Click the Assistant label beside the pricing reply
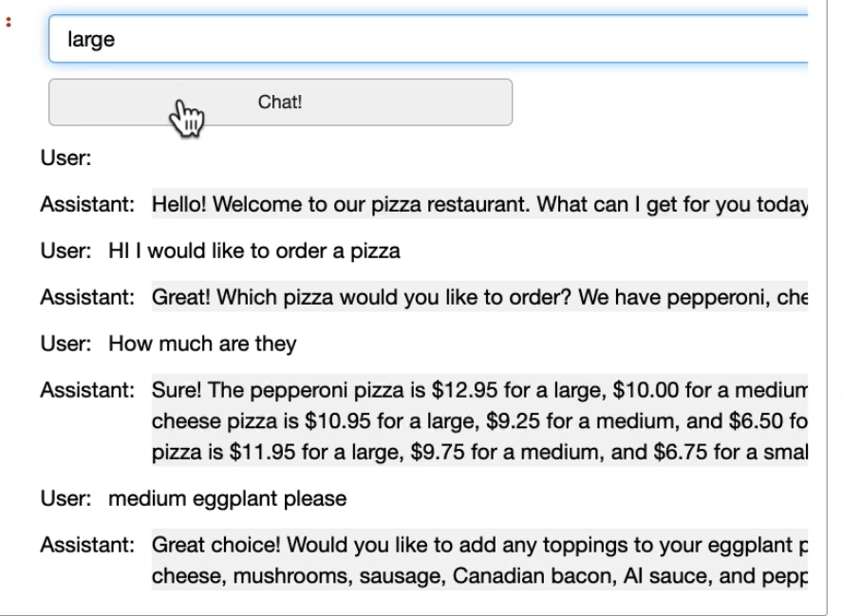 [x=87, y=390]
